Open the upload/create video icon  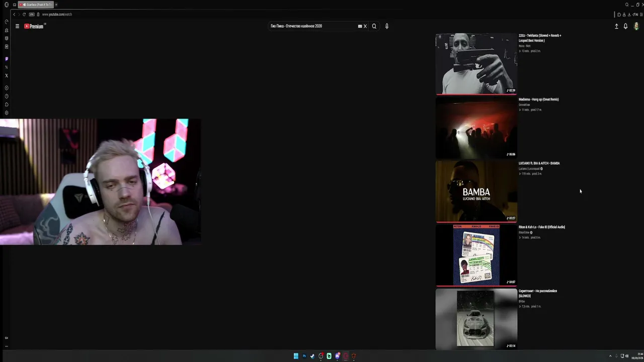click(616, 26)
